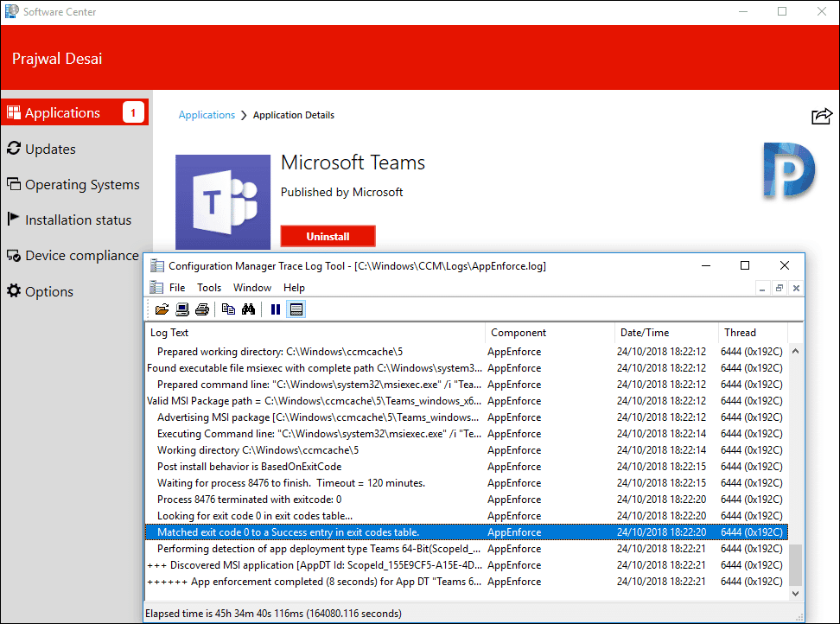Open the Window menu
840x624 pixels.
pyautogui.click(x=252, y=288)
